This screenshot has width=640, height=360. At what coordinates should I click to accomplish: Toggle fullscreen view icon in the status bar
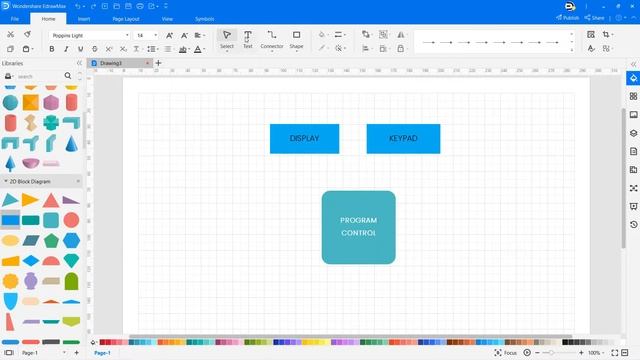(615, 353)
